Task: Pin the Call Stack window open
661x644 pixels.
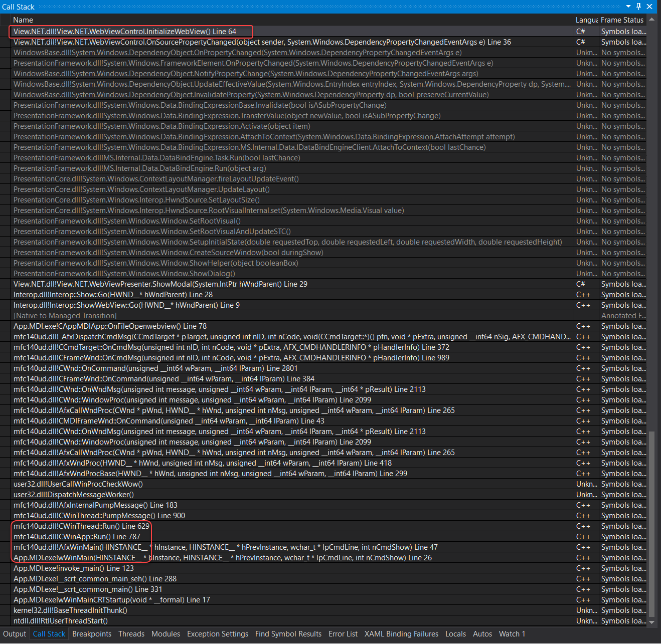Action: tap(638, 7)
